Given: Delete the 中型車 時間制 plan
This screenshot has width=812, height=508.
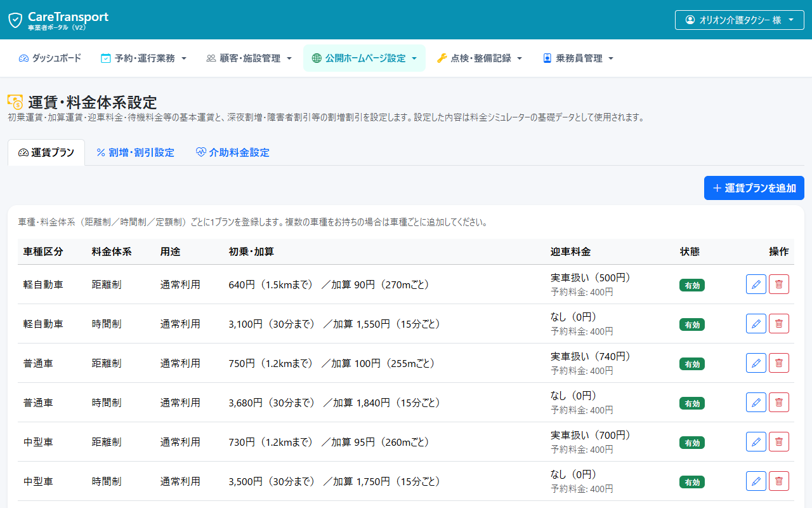Looking at the screenshot, I should click(779, 481).
